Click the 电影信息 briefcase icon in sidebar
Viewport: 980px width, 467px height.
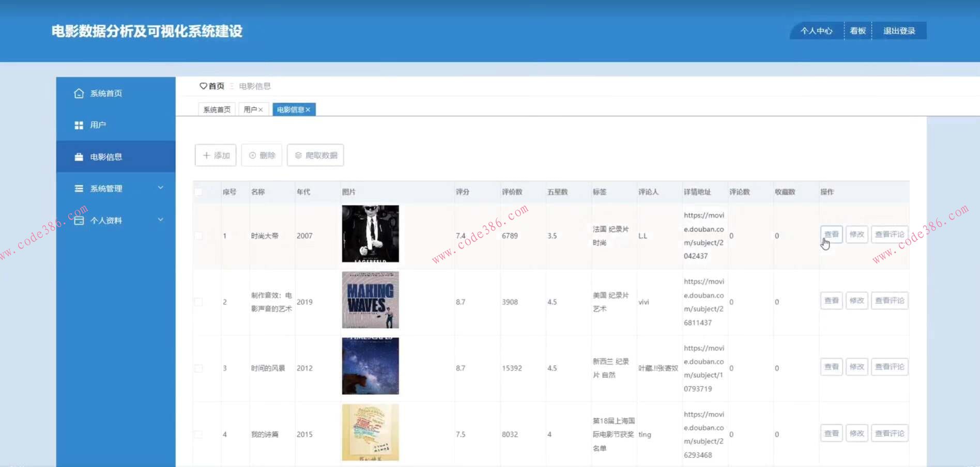point(79,157)
